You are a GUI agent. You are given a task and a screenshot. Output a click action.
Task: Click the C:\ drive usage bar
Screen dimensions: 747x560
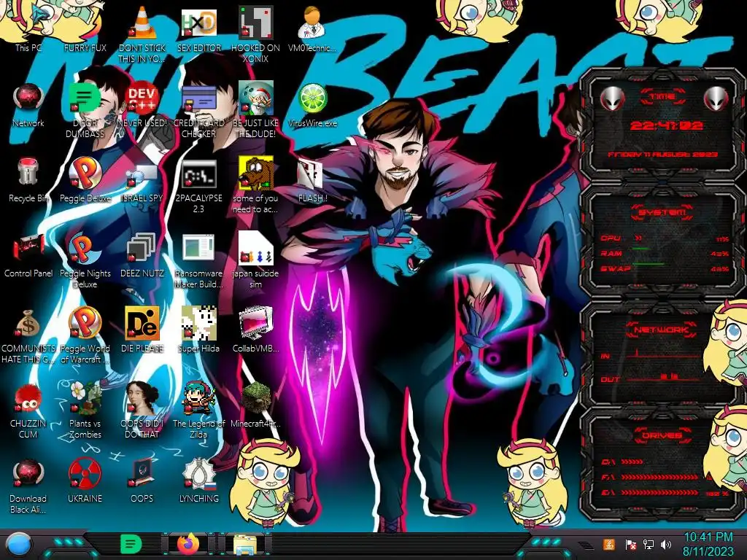point(632,462)
